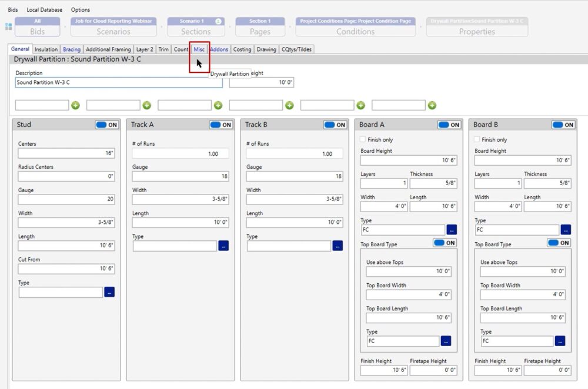This screenshot has width=588, height=389.
Task: Click the tree icon left of Bids breadcrumb
Action: click(8, 26)
